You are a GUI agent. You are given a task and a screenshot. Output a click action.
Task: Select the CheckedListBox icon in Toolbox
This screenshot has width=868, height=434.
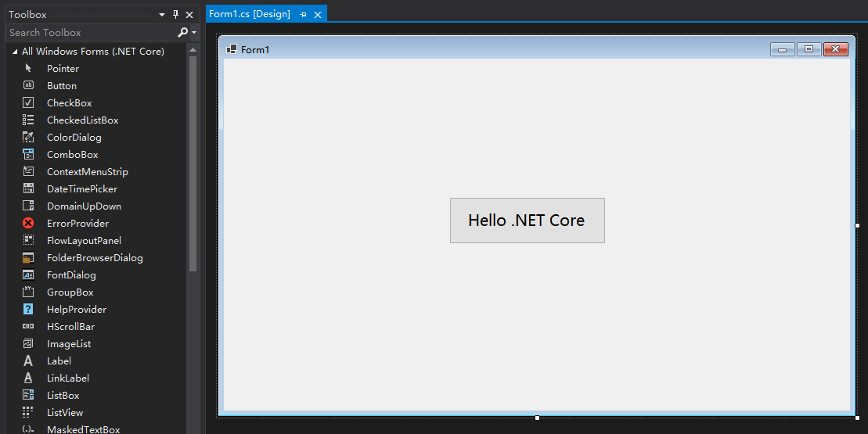[28, 120]
